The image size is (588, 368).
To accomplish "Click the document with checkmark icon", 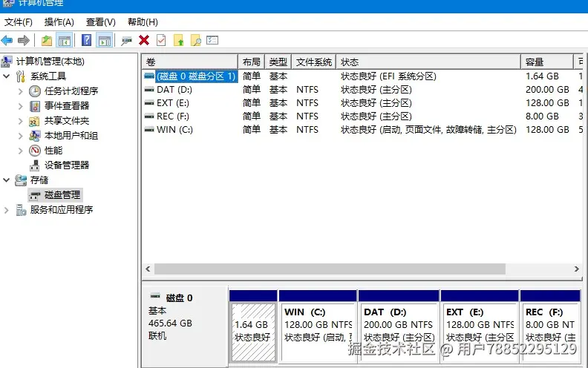I will click(161, 40).
